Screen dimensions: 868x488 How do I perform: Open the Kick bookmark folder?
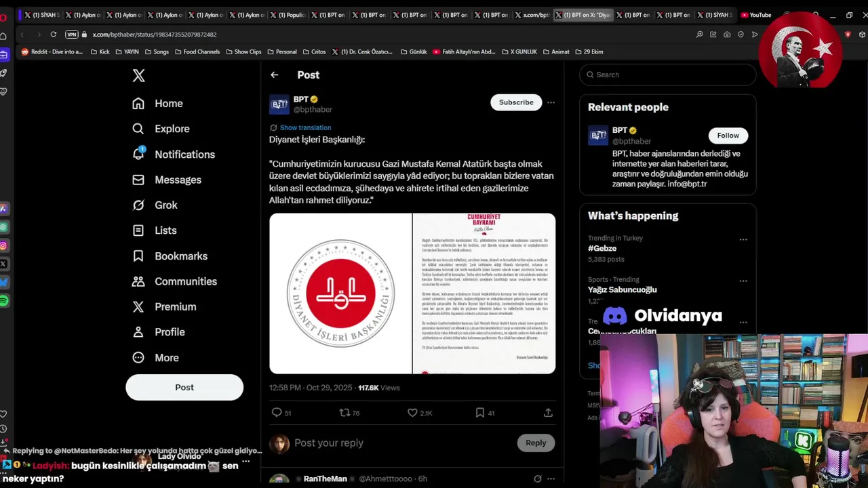[x=99, y=52]
